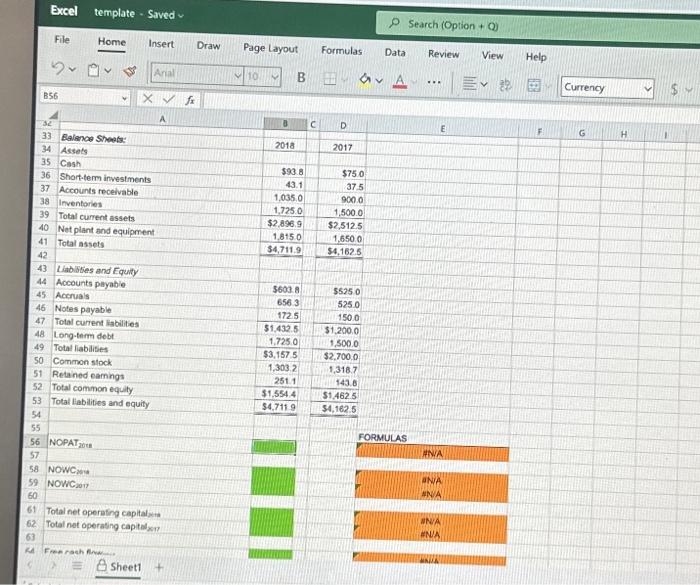The width and height of the screenshot is (700, 585).
Task: Cancel formula entry with the X icon
Action: pos(147,98)
